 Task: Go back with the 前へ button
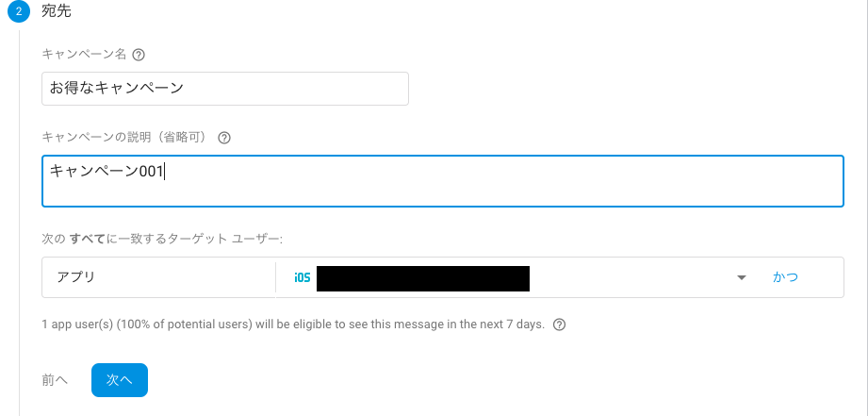coord(55,379)
